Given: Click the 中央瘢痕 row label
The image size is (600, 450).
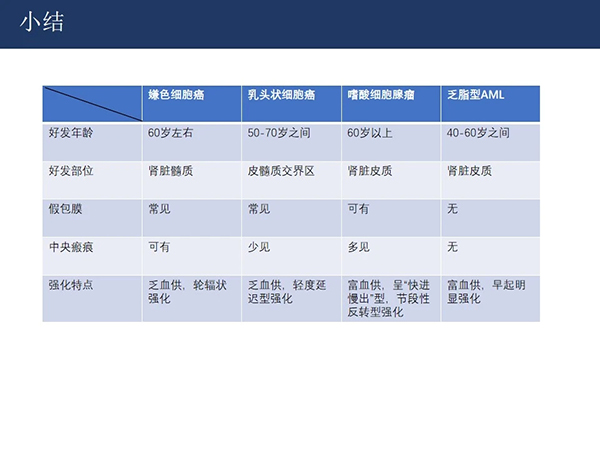Looking at the screenshot, I should click(71, 247).
